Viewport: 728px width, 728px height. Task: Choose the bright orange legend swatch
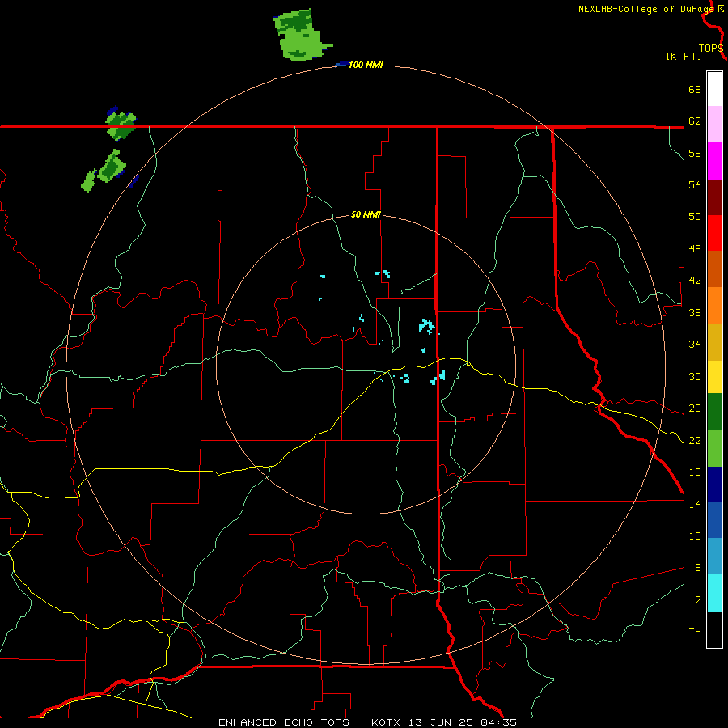(x=714, y=306)
